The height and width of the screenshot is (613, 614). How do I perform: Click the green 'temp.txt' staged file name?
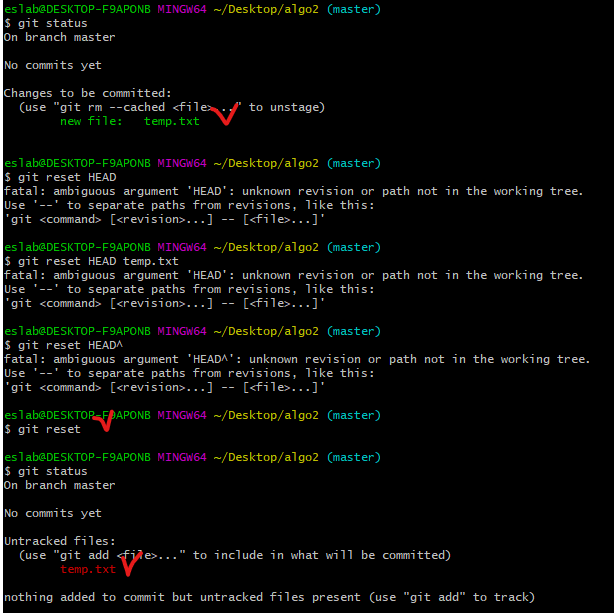(x=172, y=121)
